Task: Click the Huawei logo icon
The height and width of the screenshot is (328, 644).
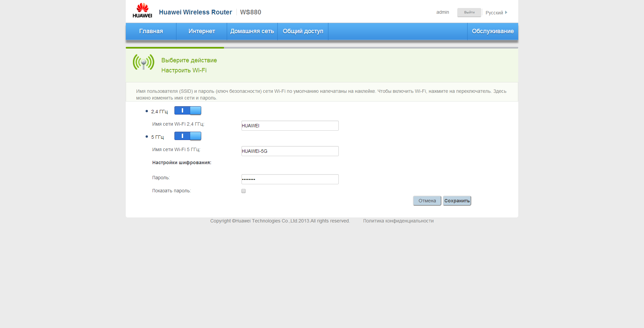Action: coord(142,10)
